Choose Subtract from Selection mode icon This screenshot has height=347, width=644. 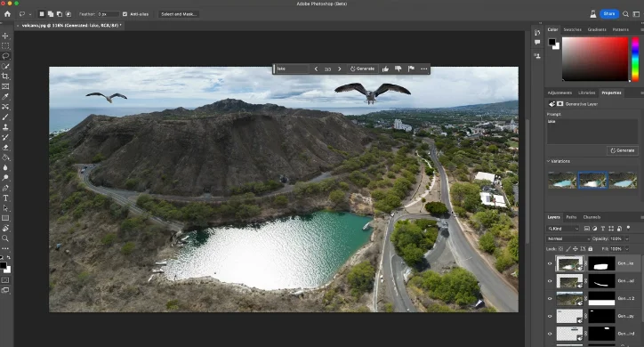point(60,14)
